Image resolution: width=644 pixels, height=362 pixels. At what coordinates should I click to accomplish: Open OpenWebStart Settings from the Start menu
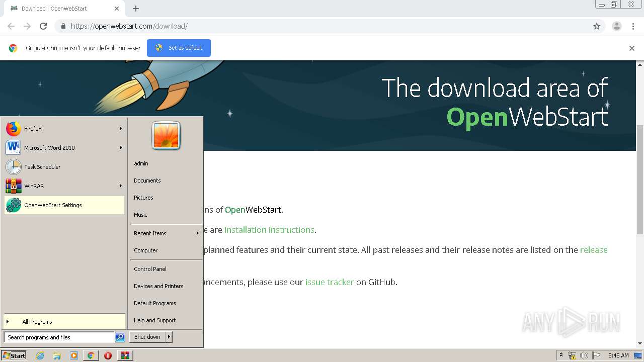(64, 205)
